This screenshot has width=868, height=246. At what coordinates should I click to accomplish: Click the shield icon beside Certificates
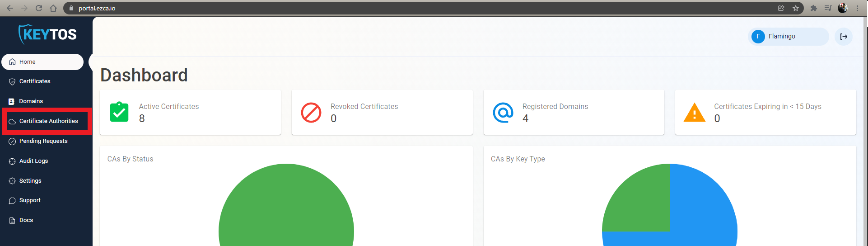point(12,81)
